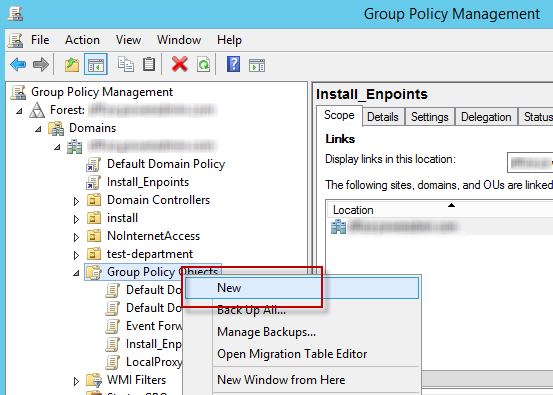The image size is (553, 395).
Task: Click the red Delete X icon
Action: [180, 65]
